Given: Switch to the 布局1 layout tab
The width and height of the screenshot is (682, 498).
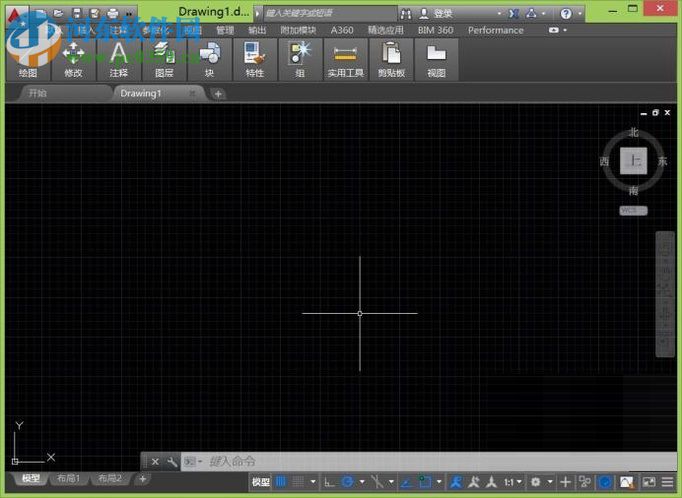Looking at the screenshot, I should tap(69, 478).
